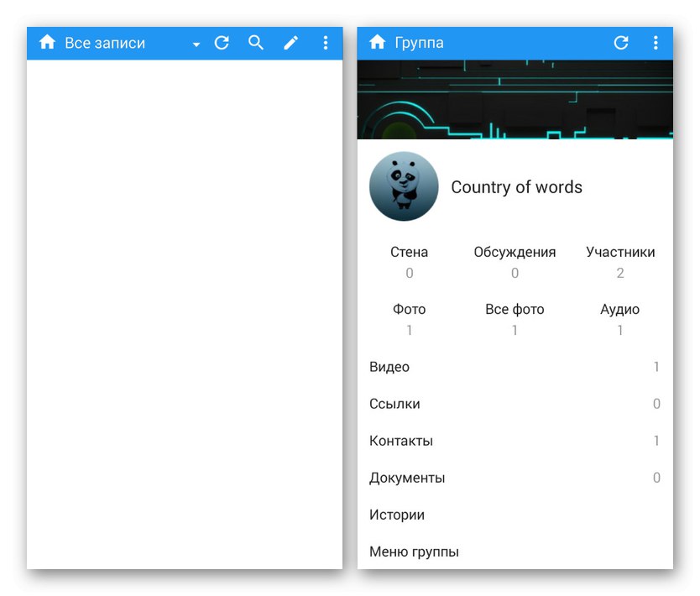Open search in Все записи screen

pyautogui.click(x=256, y=43)
